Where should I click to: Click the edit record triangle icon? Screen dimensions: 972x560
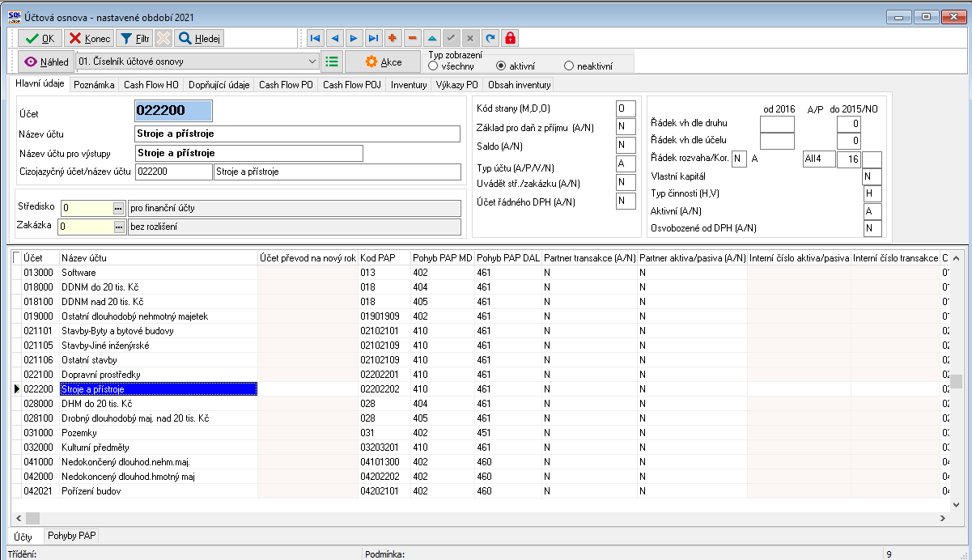(432, 38)
